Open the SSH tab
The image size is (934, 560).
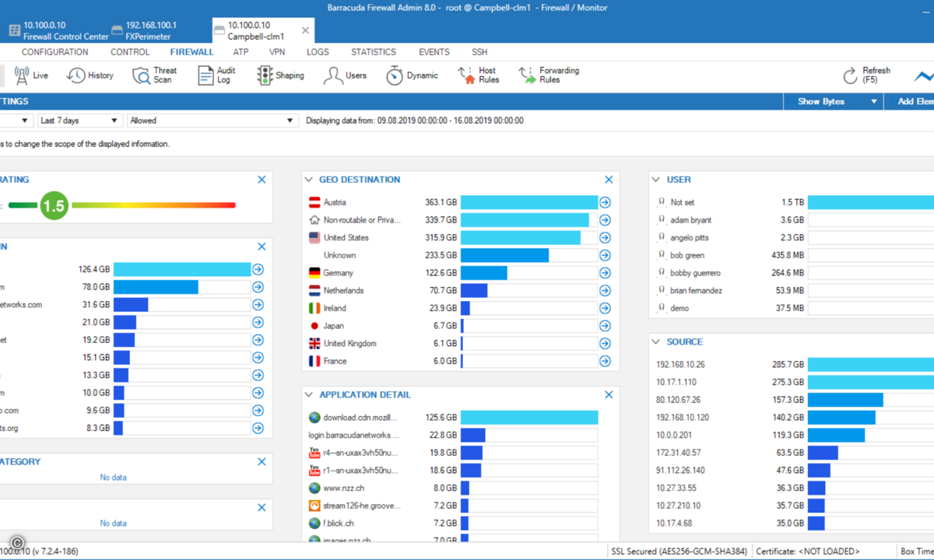479,52
